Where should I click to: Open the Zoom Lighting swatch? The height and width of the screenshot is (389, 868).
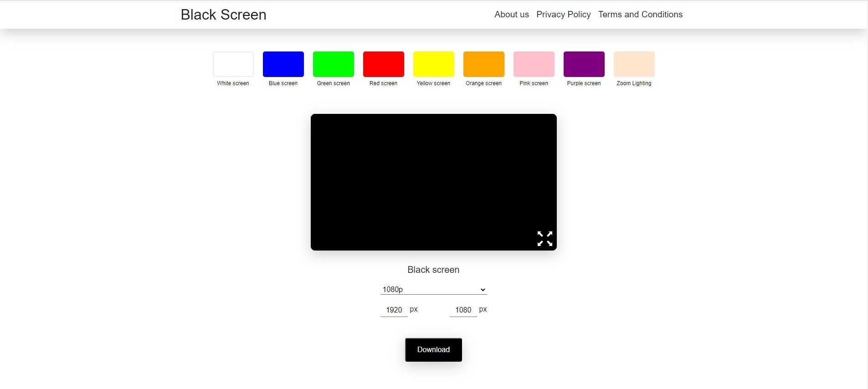[x=634, y=64]
